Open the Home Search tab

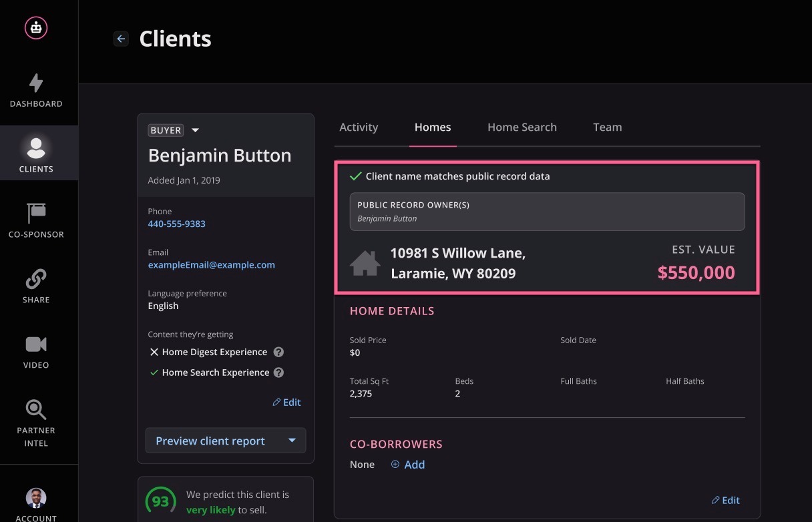[x=522, y=127]
